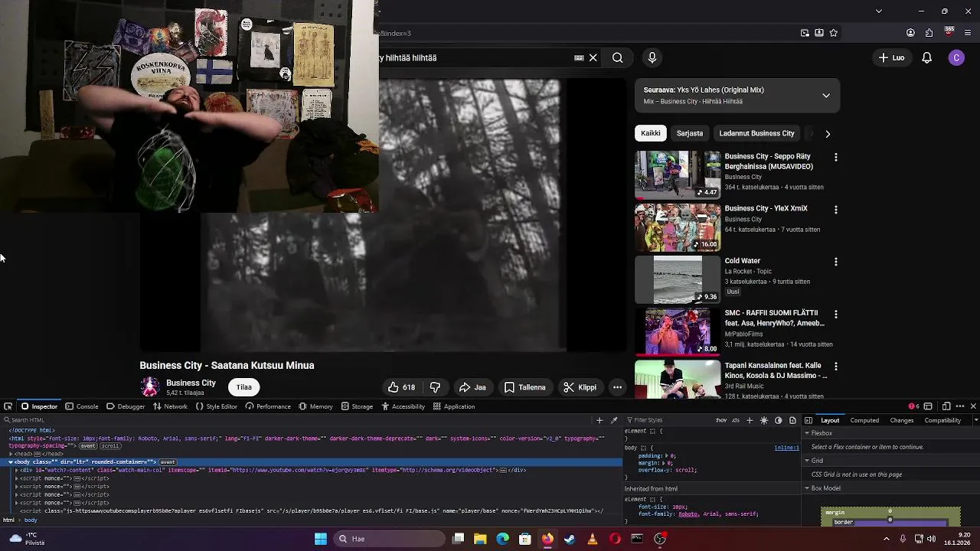Open the Memory tab
Viewport: 980px width, 551px height.
click(315, 406)
